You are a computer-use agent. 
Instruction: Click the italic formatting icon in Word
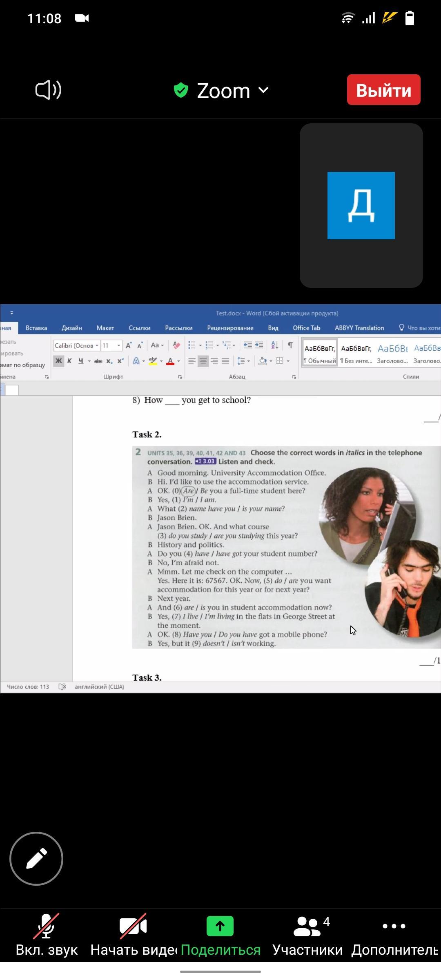(69, 361)
